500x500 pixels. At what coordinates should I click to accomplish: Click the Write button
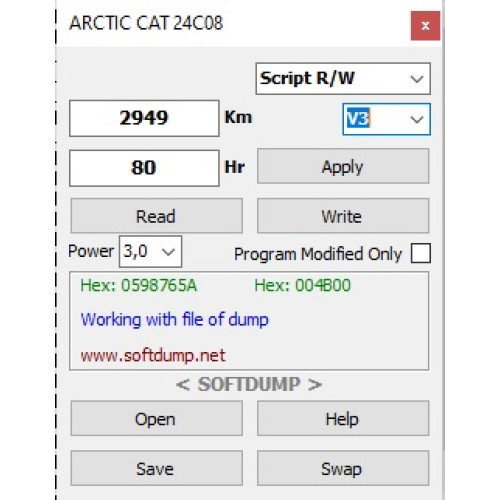coord(343,216)
